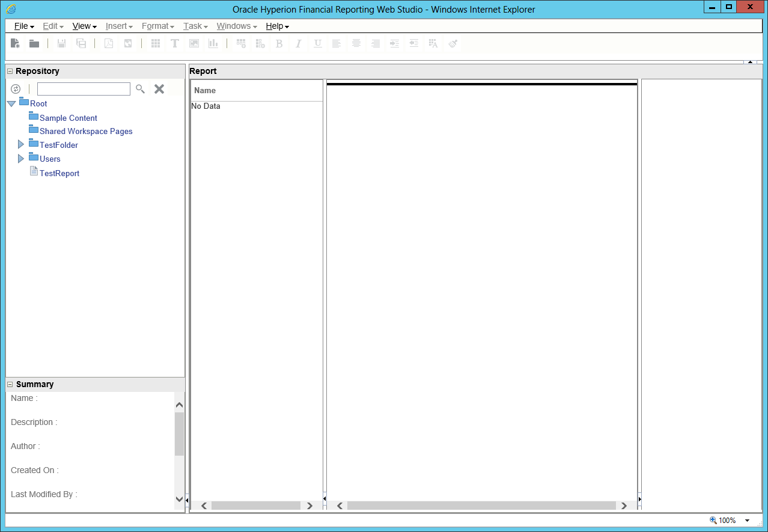Open the Help menu
768x532 pixels.
(277, 26)
